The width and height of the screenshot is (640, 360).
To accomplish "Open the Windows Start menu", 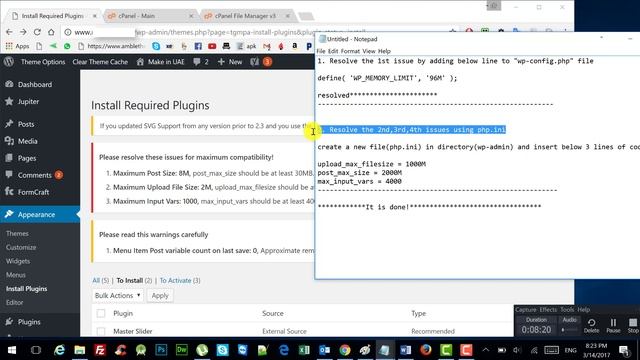I will 12,350.
